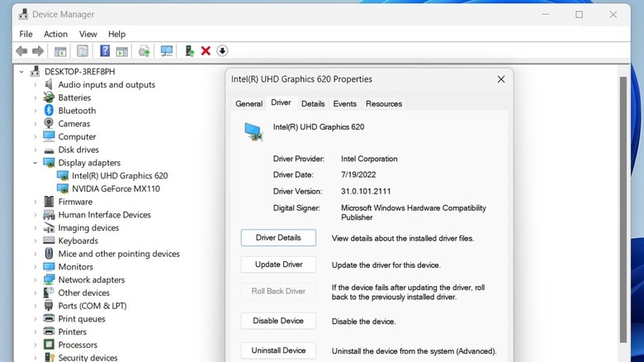The image size is (644, 362).
Task: Select the Bluetooth category icon
Action: (49, 111)
